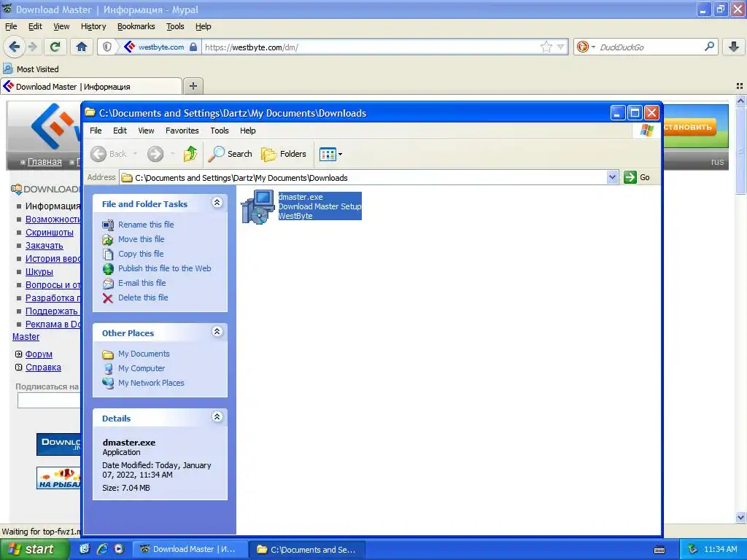Click the on-screen keyboard tray icon
Viewport: 747px width, 560px height.
(x=659, y=550)
